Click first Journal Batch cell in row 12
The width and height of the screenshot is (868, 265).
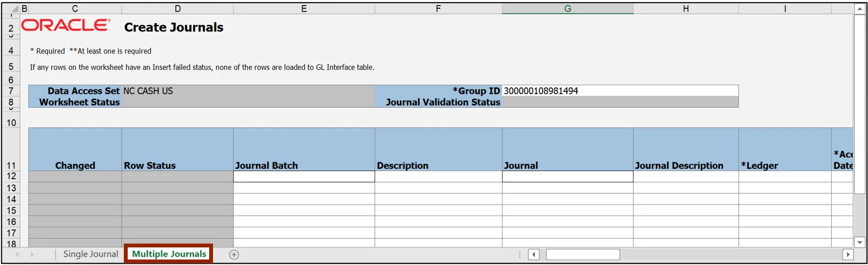[304, 176]
